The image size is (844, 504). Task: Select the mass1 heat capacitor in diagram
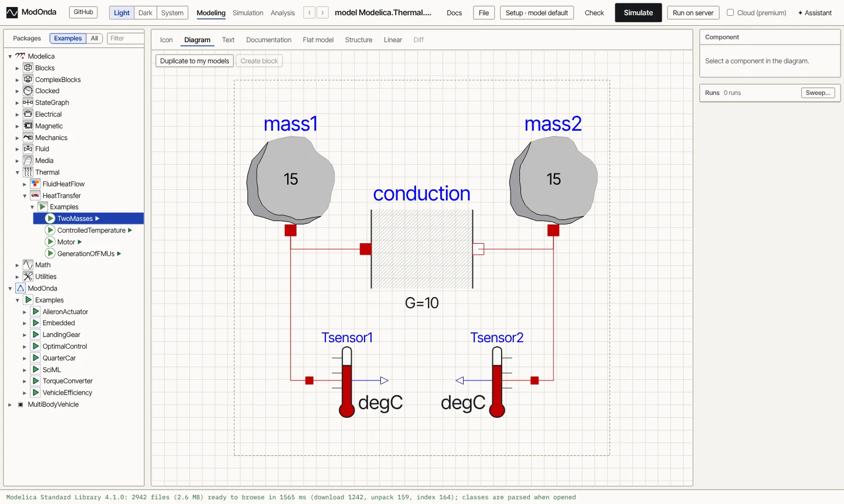click(291, 181)
